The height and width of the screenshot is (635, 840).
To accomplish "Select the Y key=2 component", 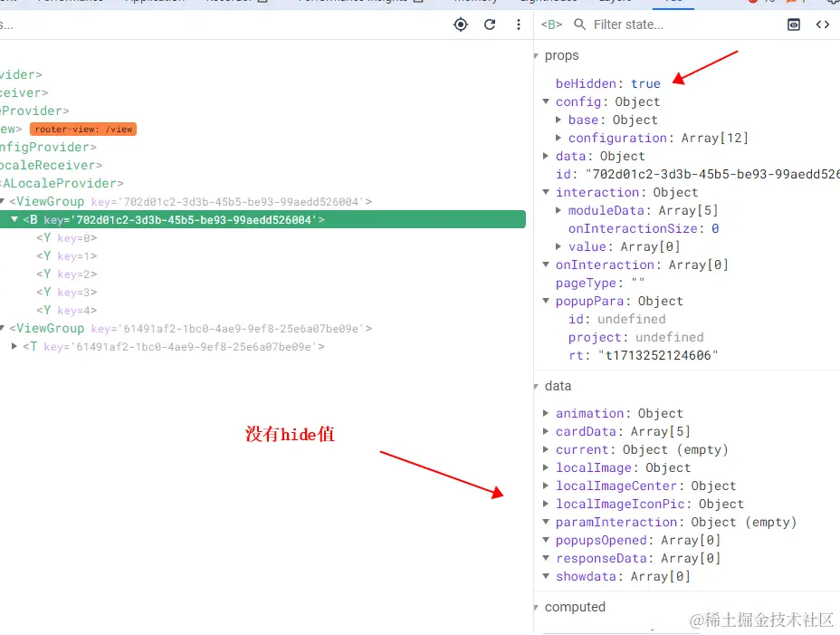I will [x=66, y=274].
